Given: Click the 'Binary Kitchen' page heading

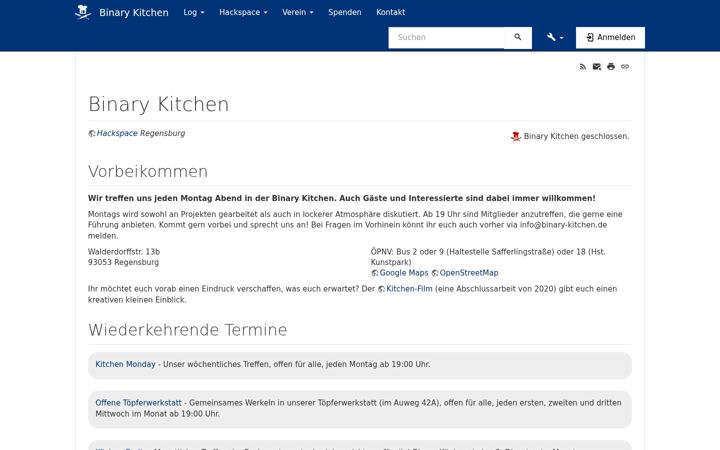Looking at the screenshot, I should click(158, 104).
